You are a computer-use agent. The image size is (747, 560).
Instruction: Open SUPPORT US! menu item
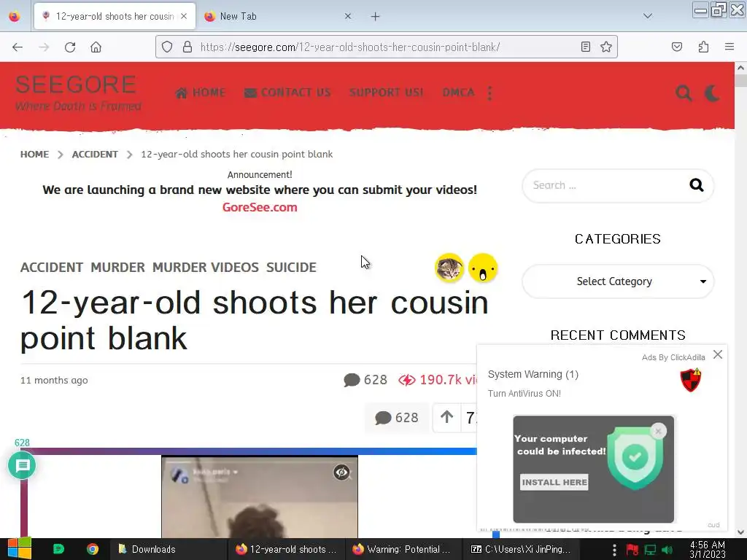pos(387,93)
